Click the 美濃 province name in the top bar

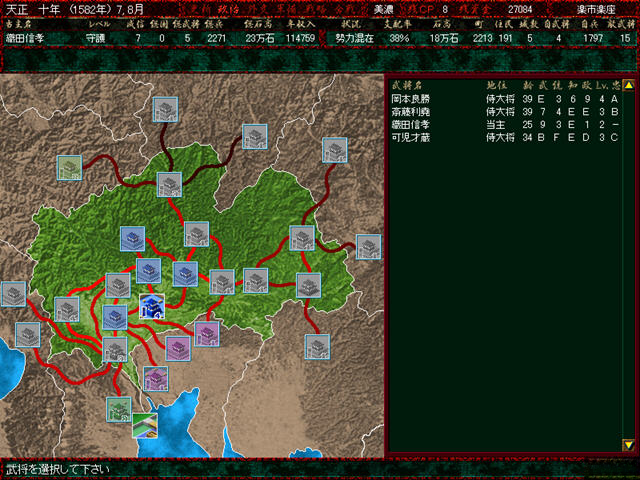tap(383, 9)
